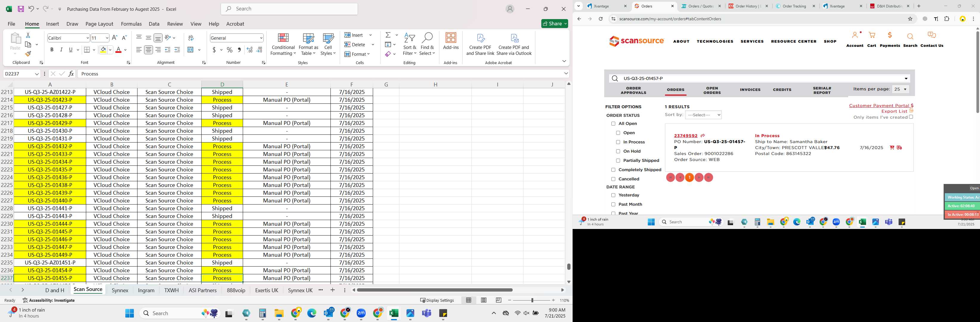
Task: Click the Font Color red swatch
Action: [x=118, y=50]
